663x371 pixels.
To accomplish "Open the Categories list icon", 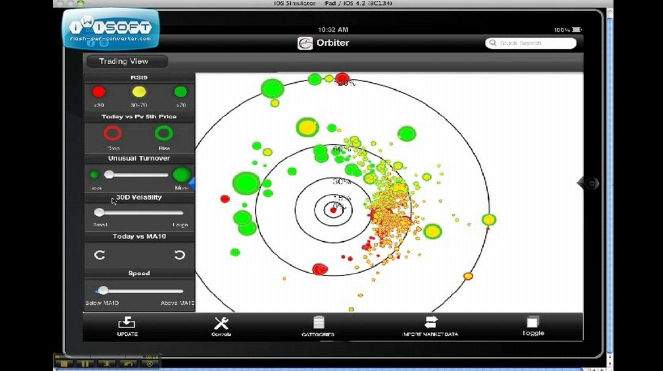I will coord(318,322).
